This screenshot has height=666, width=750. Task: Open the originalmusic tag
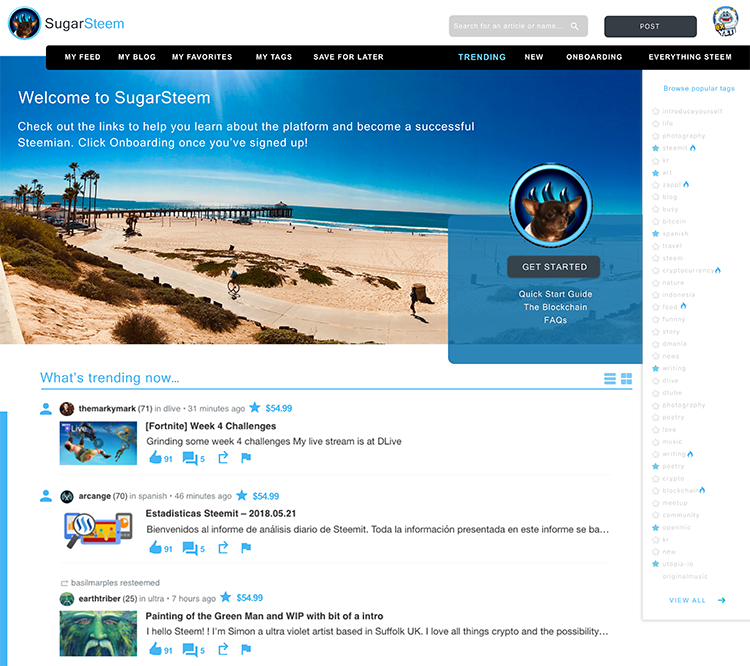click(685, 577)
